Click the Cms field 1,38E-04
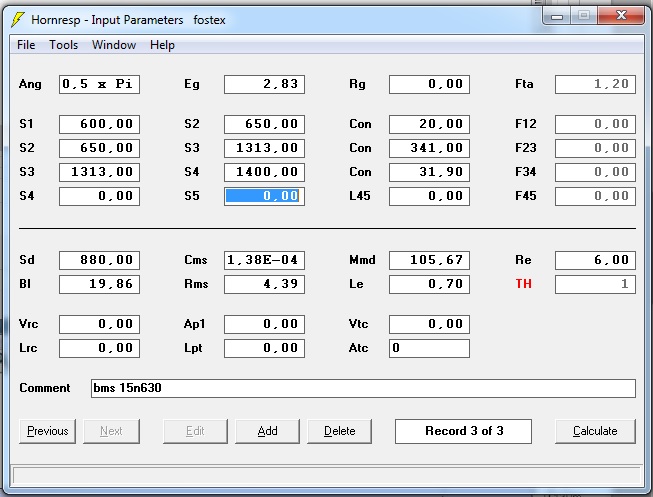653x497 pixels. coord(264,260)
